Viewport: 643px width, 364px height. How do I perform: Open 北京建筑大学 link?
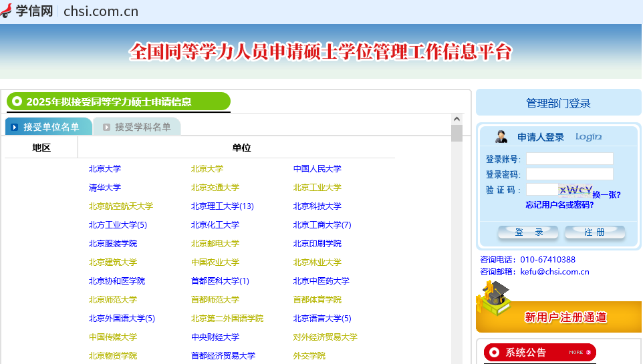pyautogui.click(x=113, y=262)
